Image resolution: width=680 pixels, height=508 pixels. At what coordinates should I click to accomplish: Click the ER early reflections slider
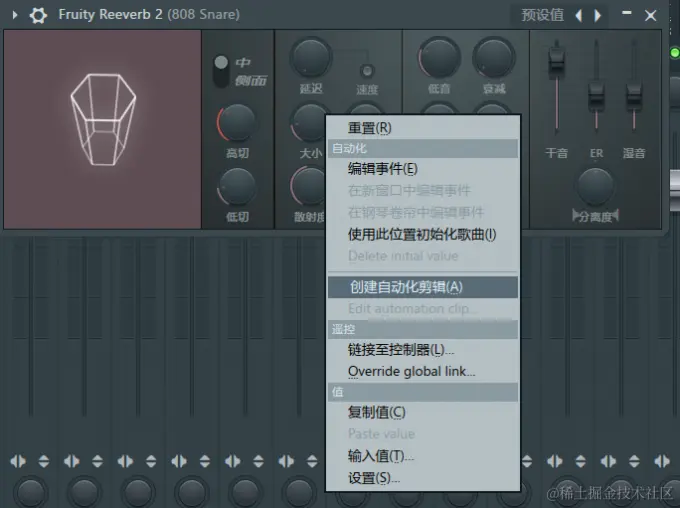point(596,95)
